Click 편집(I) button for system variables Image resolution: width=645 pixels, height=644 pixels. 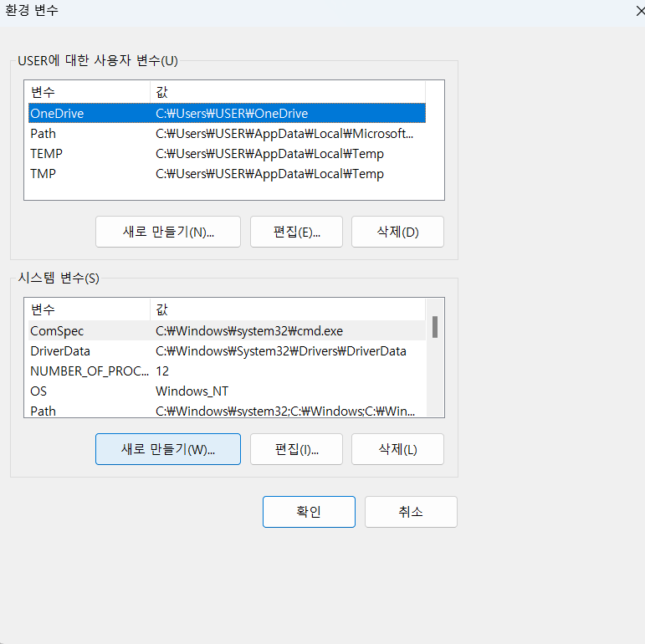click(x=296, y=449)
